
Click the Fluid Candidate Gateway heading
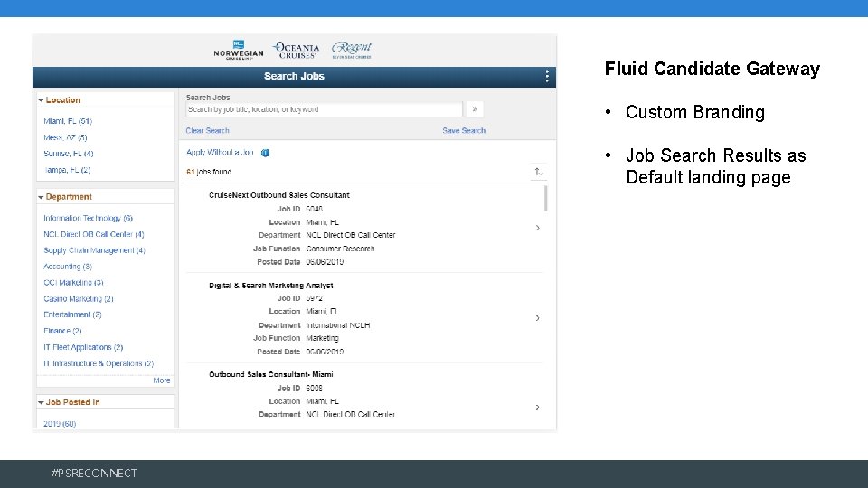click(x=712, y=69)
